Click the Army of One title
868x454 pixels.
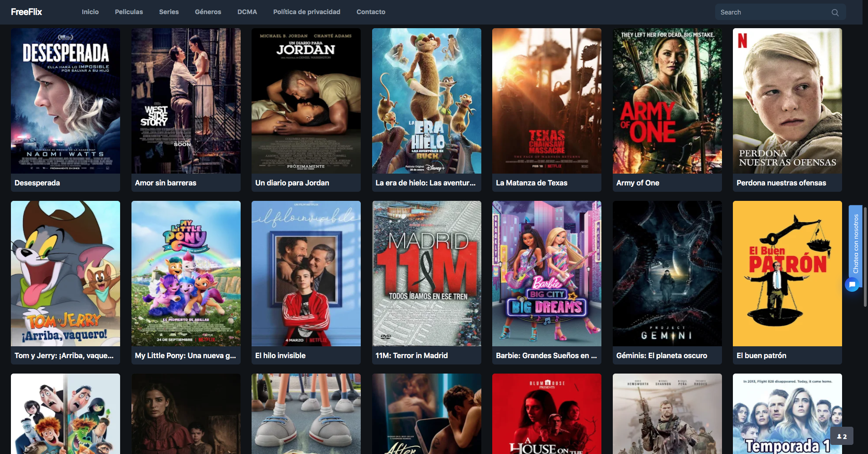click(638, 183)
